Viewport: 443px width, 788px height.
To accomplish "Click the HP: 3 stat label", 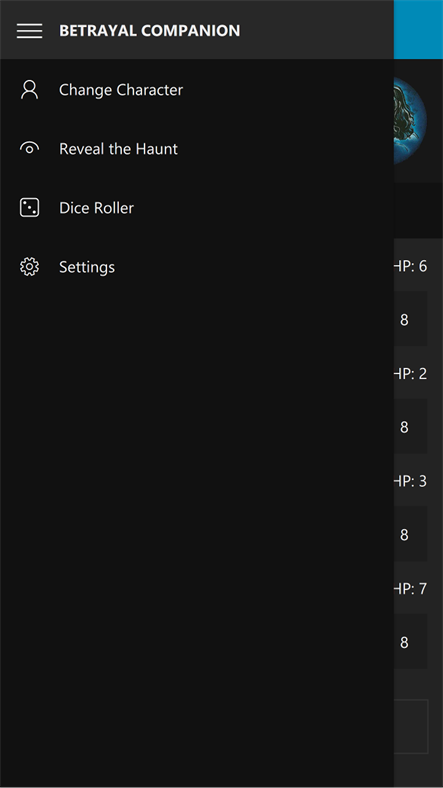I will pyautogui.click(x=410, y=481).
